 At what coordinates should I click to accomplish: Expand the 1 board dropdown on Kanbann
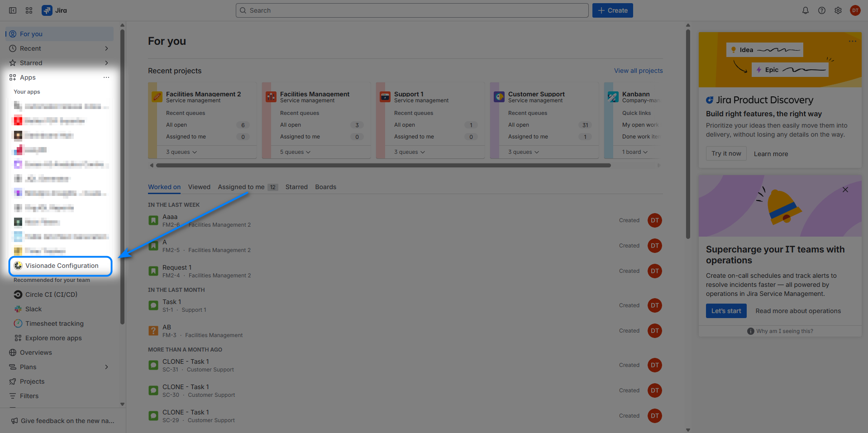(635, 152)
